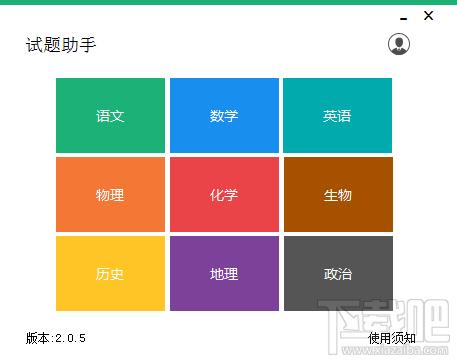Viewport: 457px width, 360px height.
Task: Open the 政治 subject tile
Action: [338, 273]
